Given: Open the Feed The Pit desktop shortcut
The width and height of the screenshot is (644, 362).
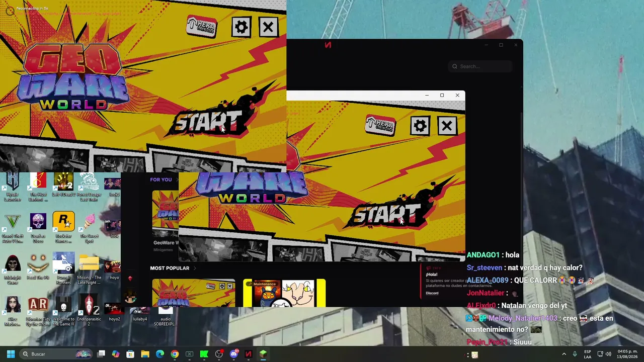Looking at the screenshot, I should coord(38,267).
